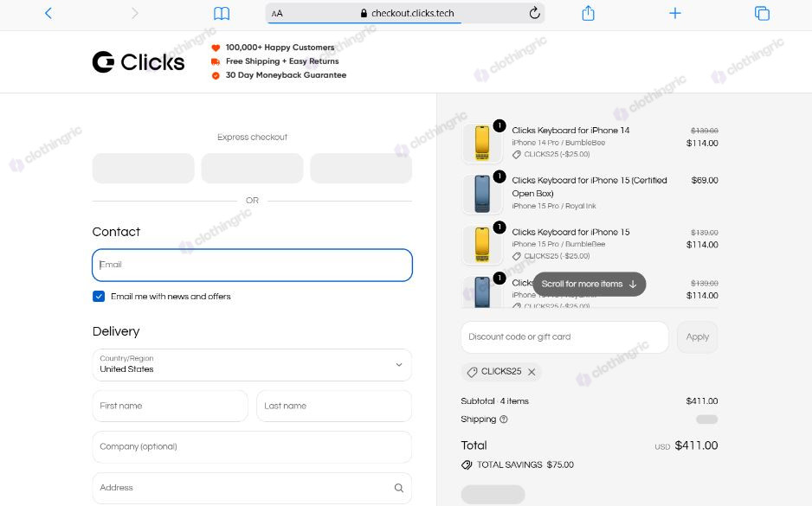Image resolution: width=812 pixels, height=506 pixels.
Task: Open a new tab with the plus icon
Action: pyautogui.click(x=674, y=13)
